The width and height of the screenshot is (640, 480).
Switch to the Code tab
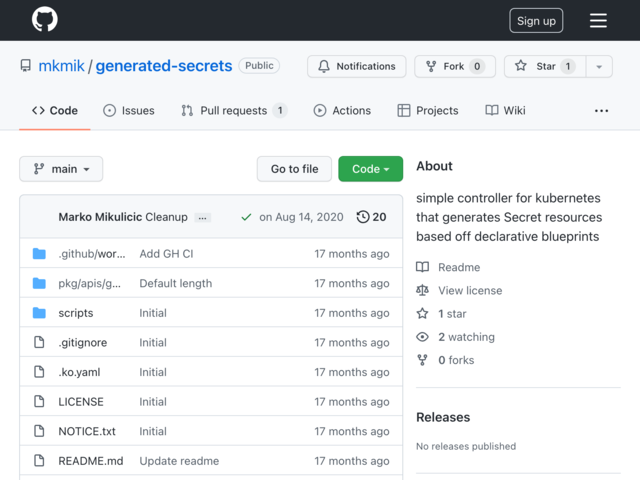point(55,111)
